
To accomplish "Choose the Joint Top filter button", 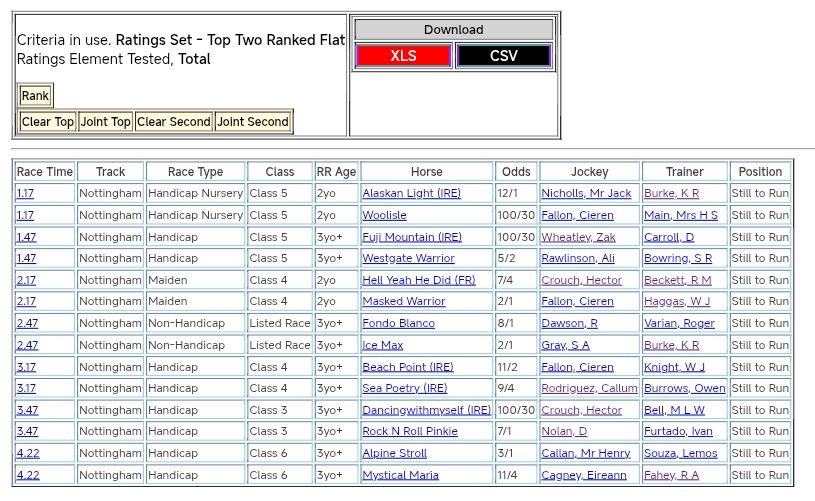I will pos(106,122).
